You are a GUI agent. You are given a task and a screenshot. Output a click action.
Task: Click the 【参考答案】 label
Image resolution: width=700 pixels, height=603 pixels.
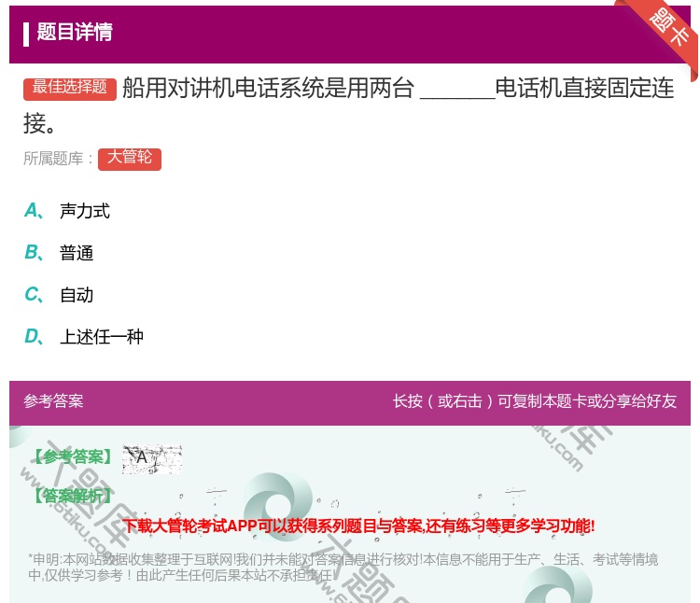point(73,456)
